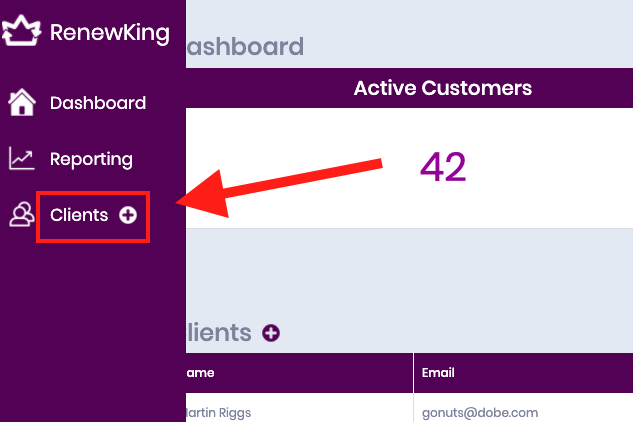Open the Dashboard sidebar menu item
The width and height of the screenshot is (633, 422).
pyautogui.click(x=97, y=102)
